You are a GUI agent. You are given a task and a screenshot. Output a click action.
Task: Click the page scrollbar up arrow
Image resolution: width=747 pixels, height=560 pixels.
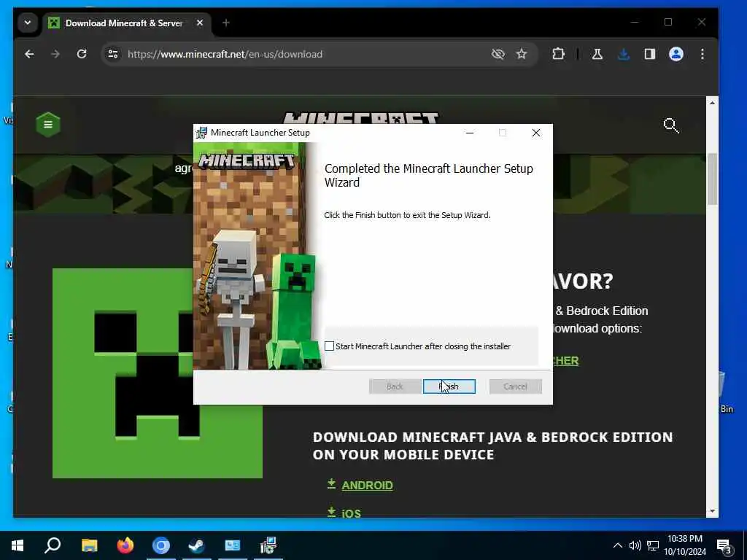pos(712,103)
